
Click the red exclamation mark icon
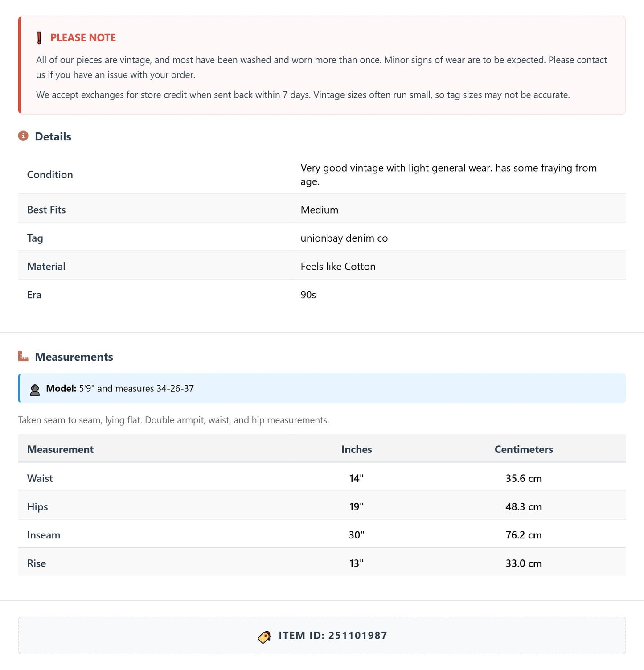pos(39,38)
